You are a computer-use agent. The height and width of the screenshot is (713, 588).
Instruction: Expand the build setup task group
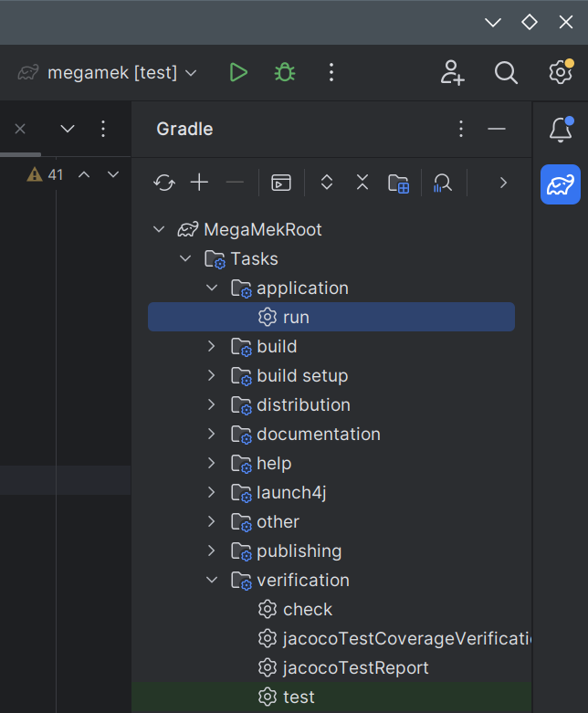pyautogui.click(x=212, y=376)
